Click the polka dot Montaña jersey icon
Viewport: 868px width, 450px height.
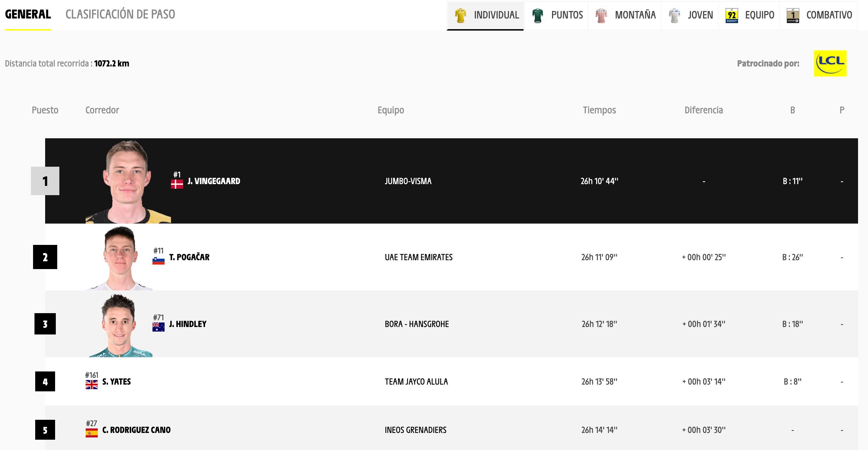601,16
